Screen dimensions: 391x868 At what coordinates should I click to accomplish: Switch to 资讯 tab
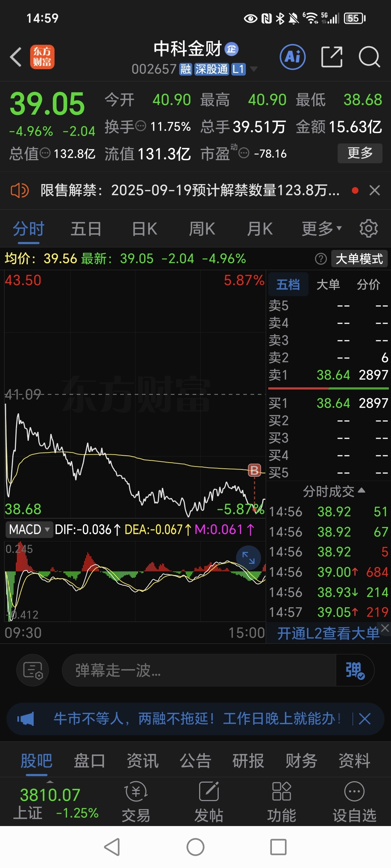[143, 761]
